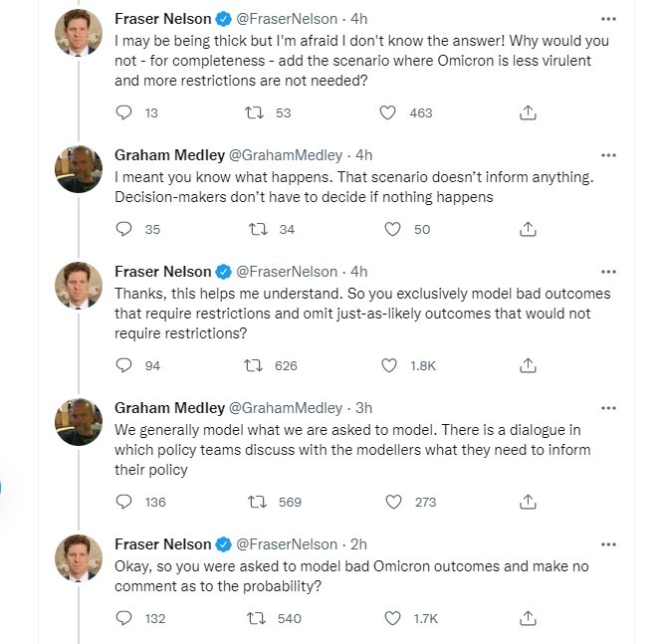Reply to Fraser Nelson's first tweet
The height and width of the screenshot is (644, 659).
coord(124,112)
